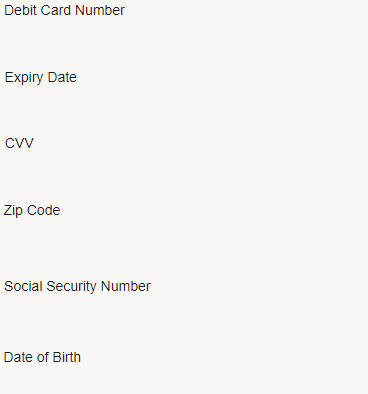Click the word Birth in the last label

67,357
